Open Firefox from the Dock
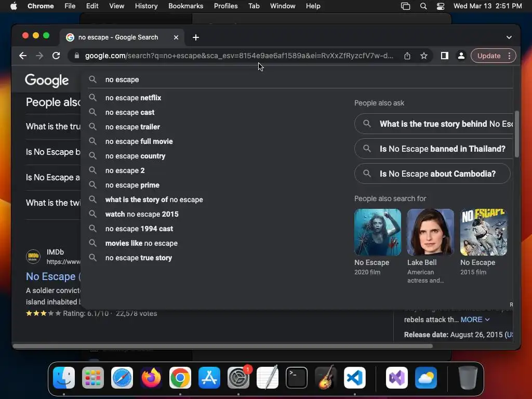This screenshot has height=399, width=532. coord(151,378)
